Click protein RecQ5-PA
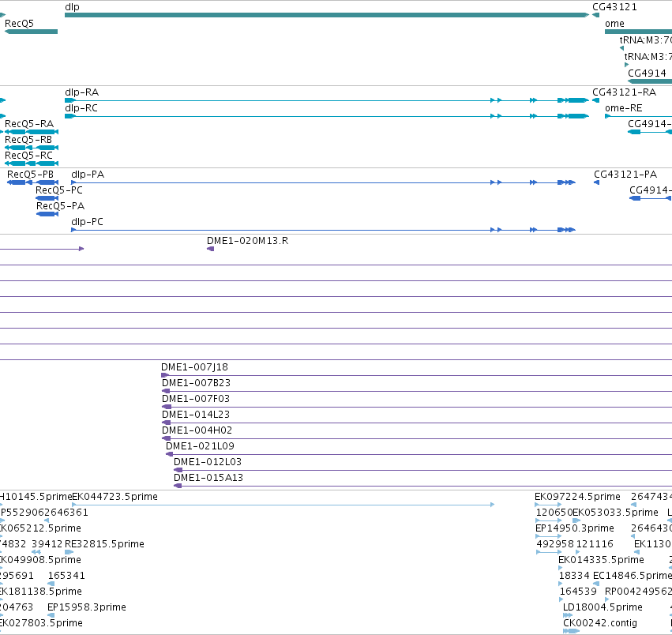This screenshot has width=672, height=635. (x=47, y=214)
